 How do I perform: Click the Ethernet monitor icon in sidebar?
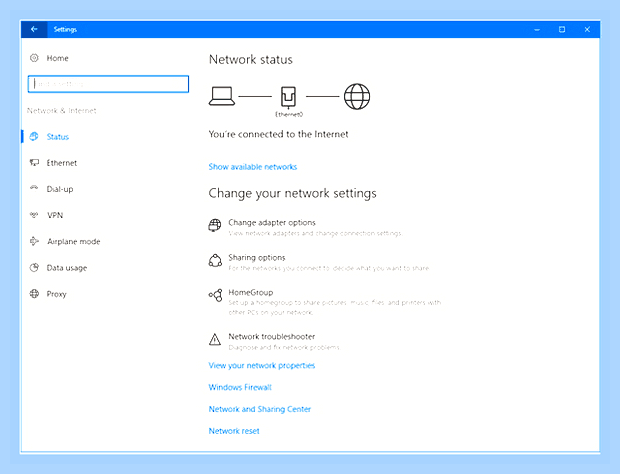pyautogui.click(x=34, y=162)
